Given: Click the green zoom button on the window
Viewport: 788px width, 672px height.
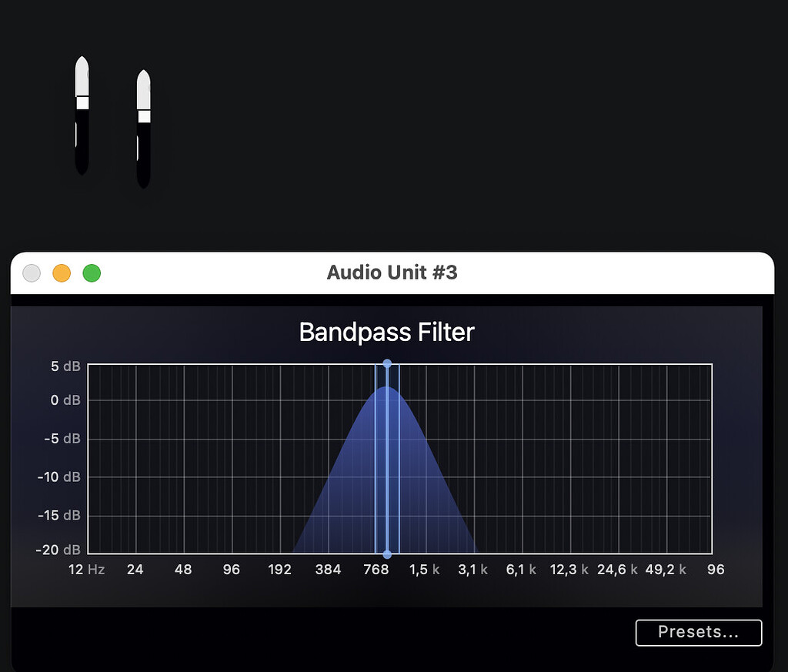Looking at the screenshot, I should 92,272.
